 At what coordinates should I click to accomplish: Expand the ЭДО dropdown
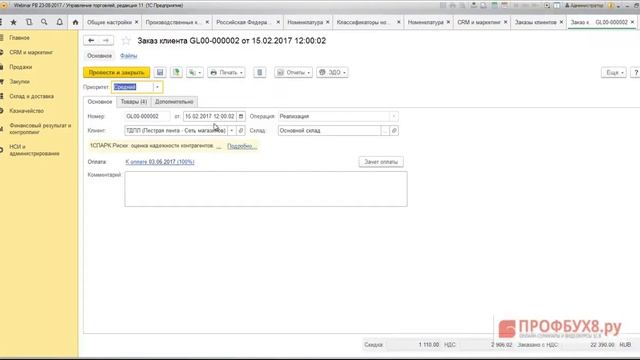coord(332,72)
